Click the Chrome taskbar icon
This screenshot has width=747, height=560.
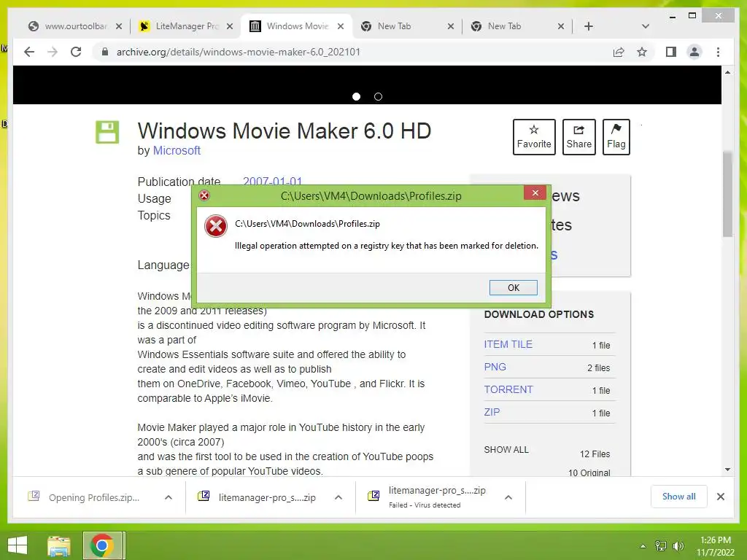pyautogui.click(x=101, y=545)
